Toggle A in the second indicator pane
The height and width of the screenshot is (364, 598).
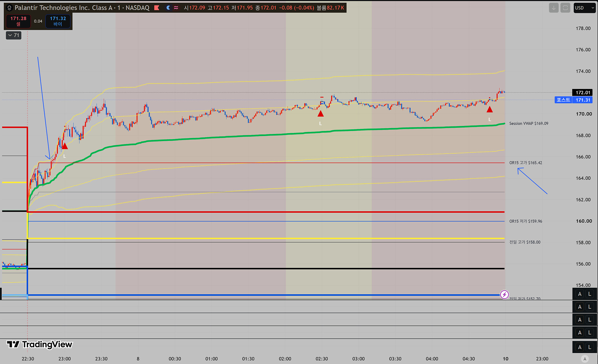[x=580, y=320]
